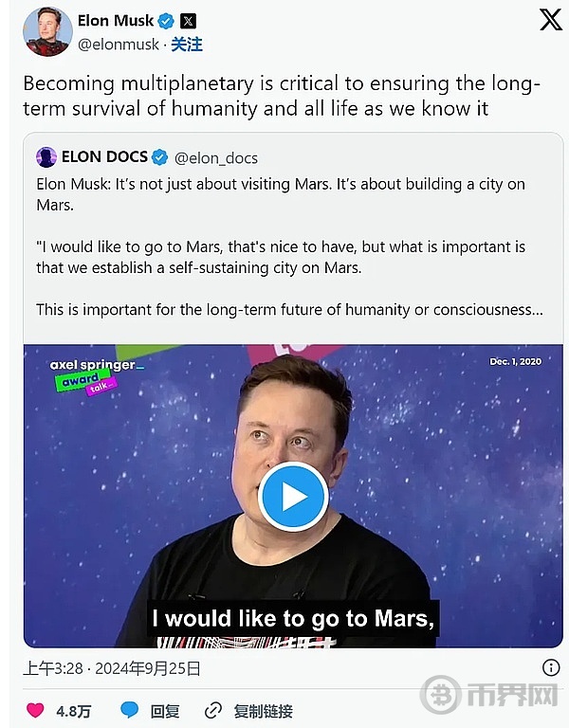Viewport: 569px width, 728px height.
Task: Click the reply speech bubble icon
Action: coord(129,710)
